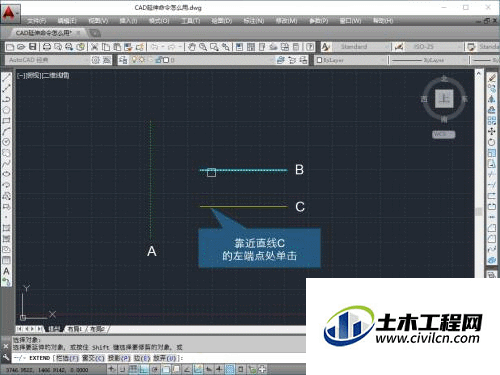Click the Match Properties icon
Viewport: 500px width, 375px height.
pos(140,47)
